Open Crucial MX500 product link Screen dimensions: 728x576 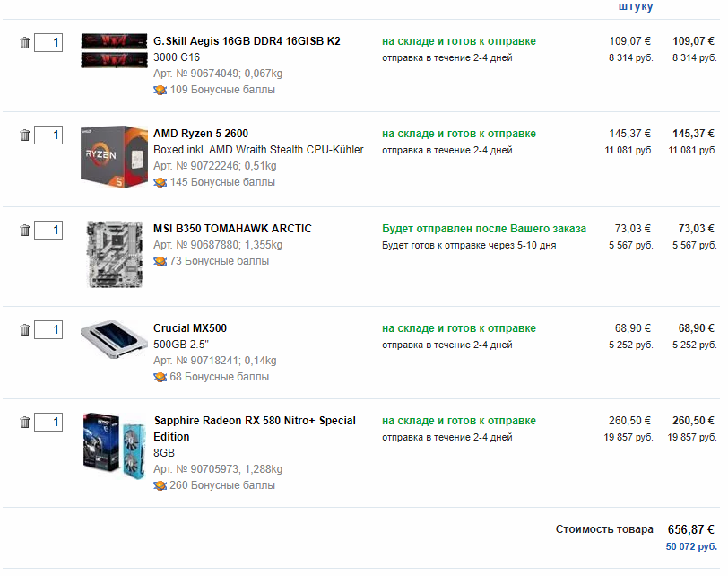click(190, 328)
